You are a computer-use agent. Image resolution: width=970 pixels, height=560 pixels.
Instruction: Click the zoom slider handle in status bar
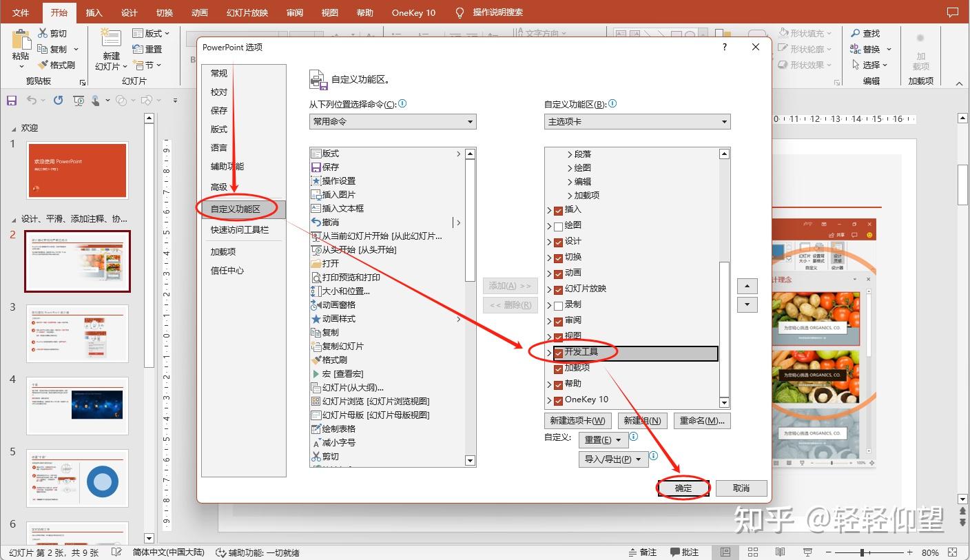click(x=862, y=552)
